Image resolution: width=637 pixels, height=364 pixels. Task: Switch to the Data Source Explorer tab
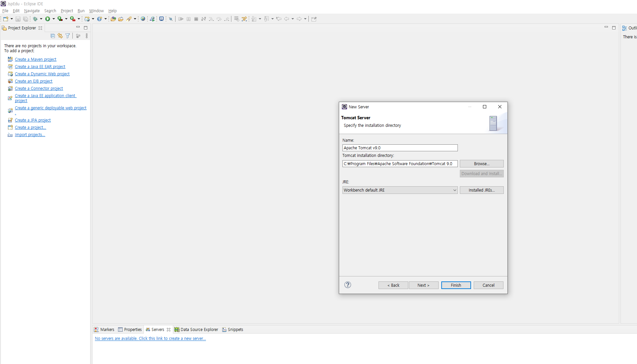pyautogui.click(x=196, y=329)
